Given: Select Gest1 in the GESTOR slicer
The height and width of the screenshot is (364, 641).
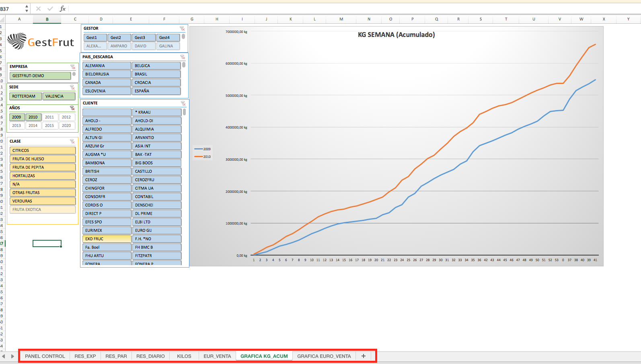Looking at the screenshot, I should [x=95, y=38].
